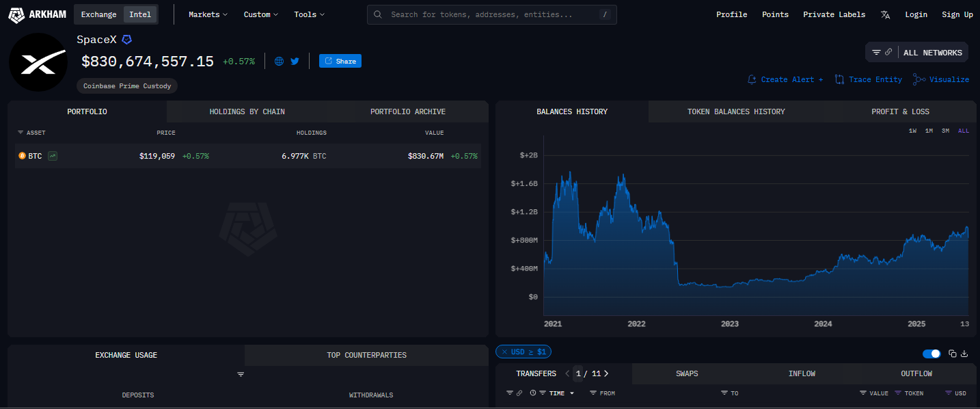Viewport: 980px width, 409px height.
Task: Open language translation icon in header
Action: pyautogui.click(x=885, y=14)
